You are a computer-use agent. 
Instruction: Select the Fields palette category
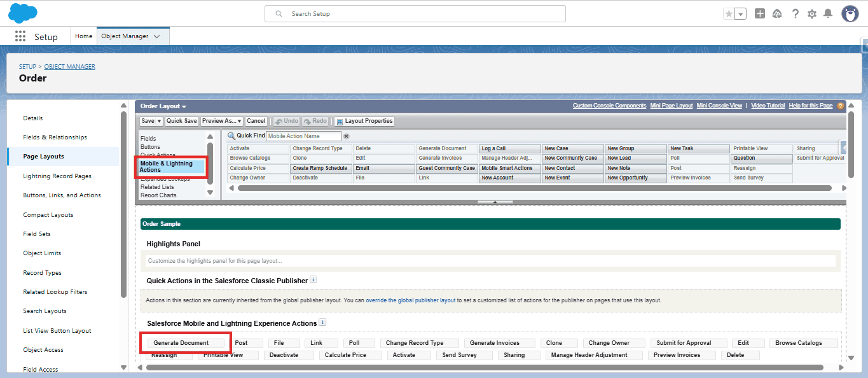148,139
